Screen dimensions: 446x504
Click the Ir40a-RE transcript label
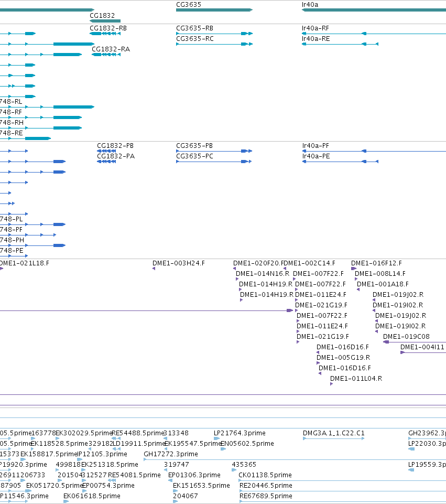(x=316, y=39)
